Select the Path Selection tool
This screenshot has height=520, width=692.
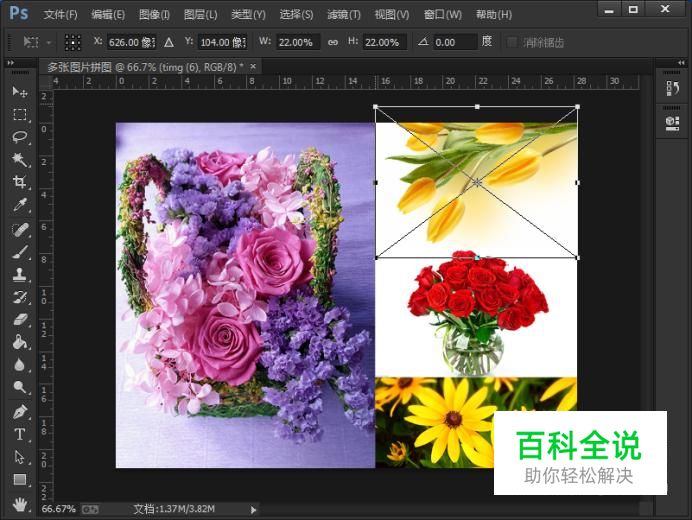pyautogui.click(x=19, y=457)
